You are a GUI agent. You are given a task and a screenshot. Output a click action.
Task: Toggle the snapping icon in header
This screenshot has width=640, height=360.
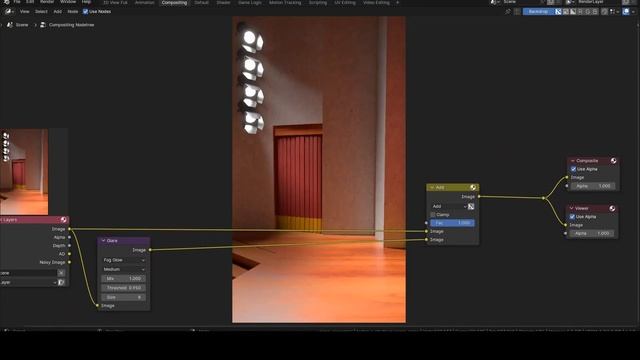click(x=605, y=11)
